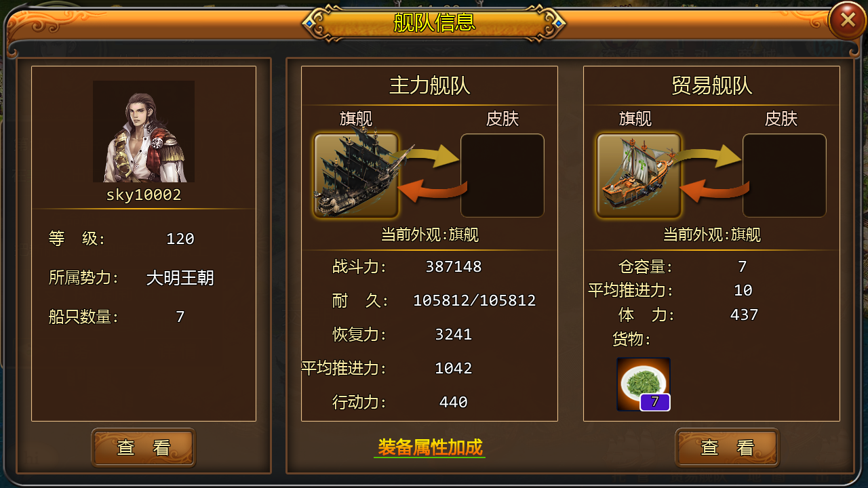Click the 主力舰队 panel heading

(x=430, y=86)
